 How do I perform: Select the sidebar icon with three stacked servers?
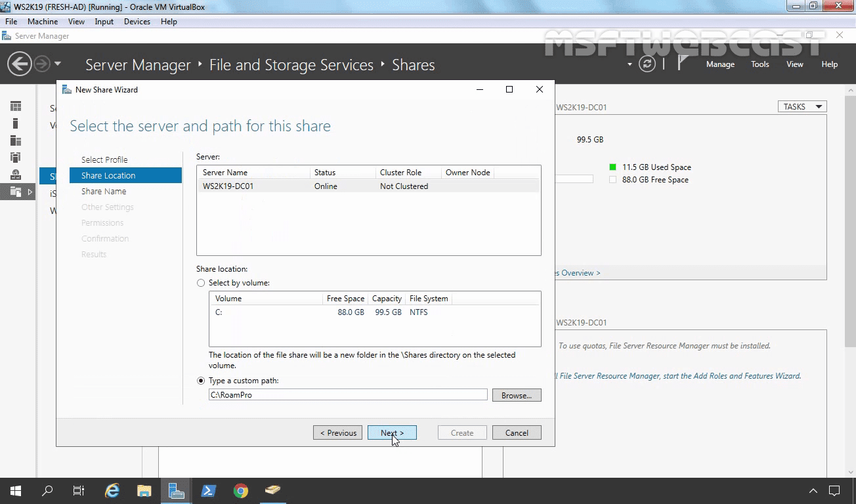[16, 157]
